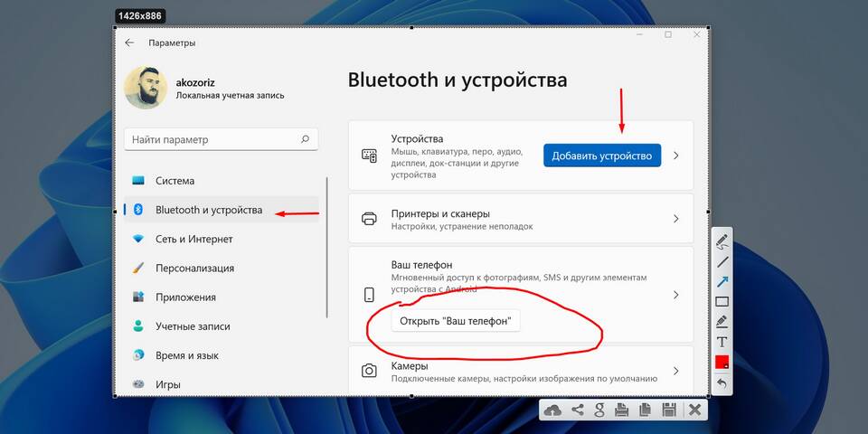
Task: Open the Принтеры и сканеры entry
Action: (521, 219)
